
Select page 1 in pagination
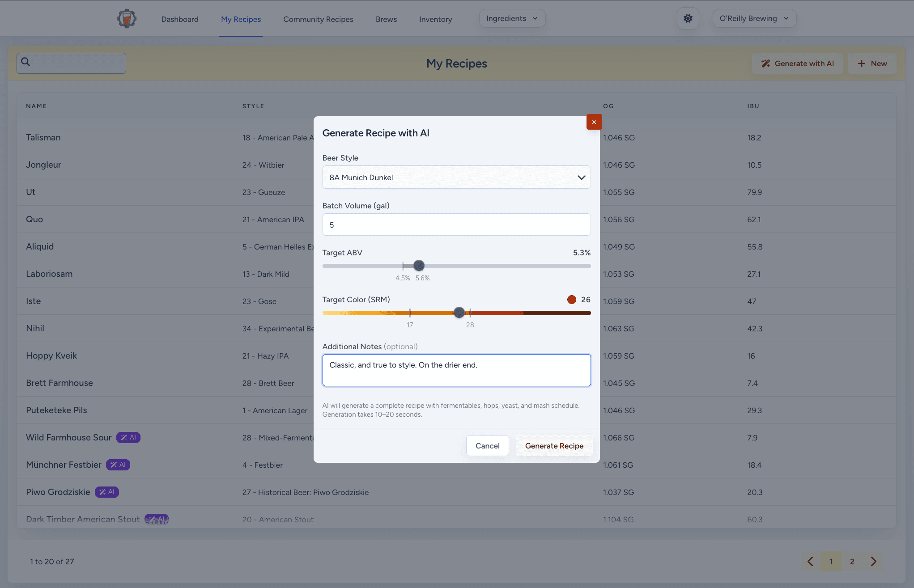tap(831, 562)
